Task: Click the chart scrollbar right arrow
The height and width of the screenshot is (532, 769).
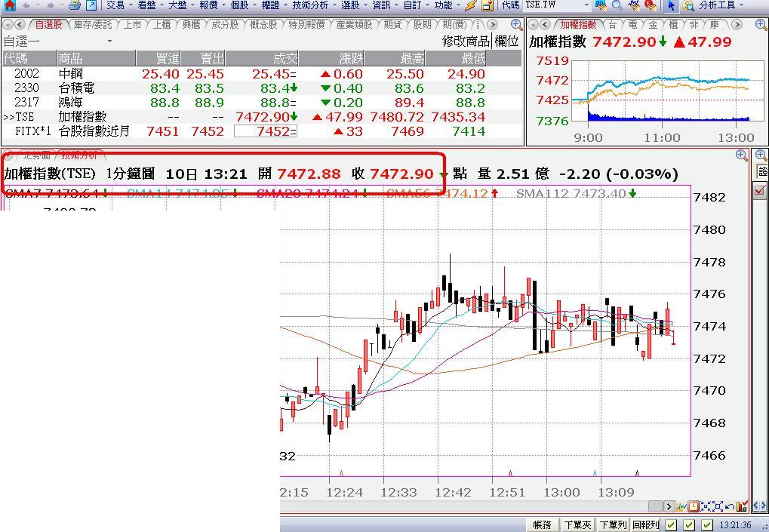Action: (x=669, y=506)
